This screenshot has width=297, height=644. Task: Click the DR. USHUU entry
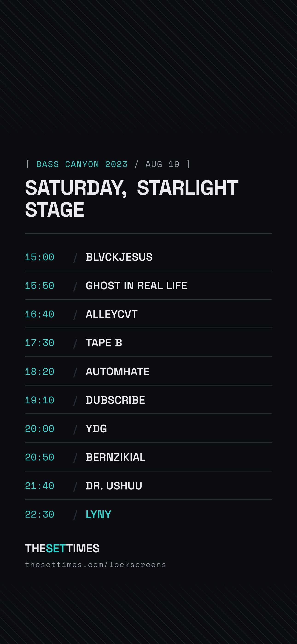pyautogui.click(x=114, y=486)
